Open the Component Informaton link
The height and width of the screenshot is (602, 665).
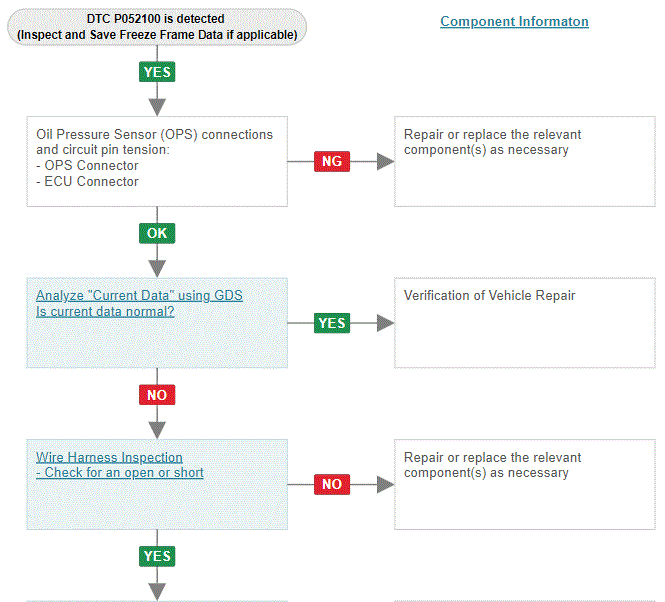click(x=514, y=21)
